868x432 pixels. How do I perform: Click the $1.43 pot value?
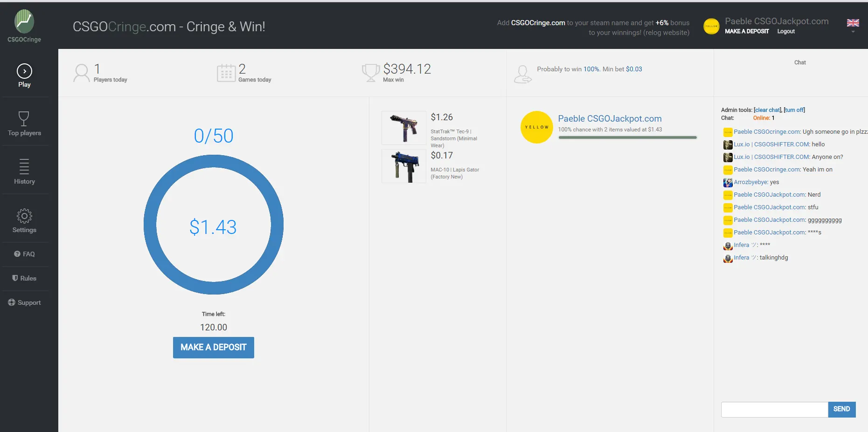point(213,227)
